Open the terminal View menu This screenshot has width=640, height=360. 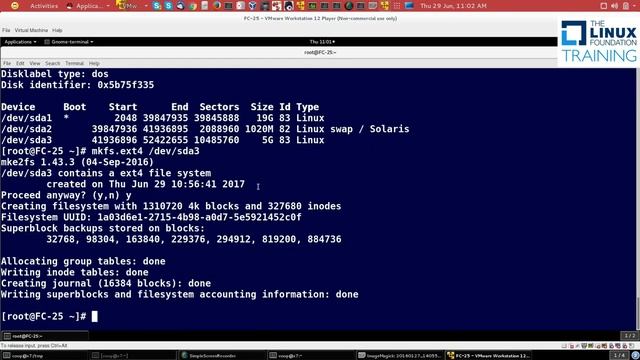(35, 63)
